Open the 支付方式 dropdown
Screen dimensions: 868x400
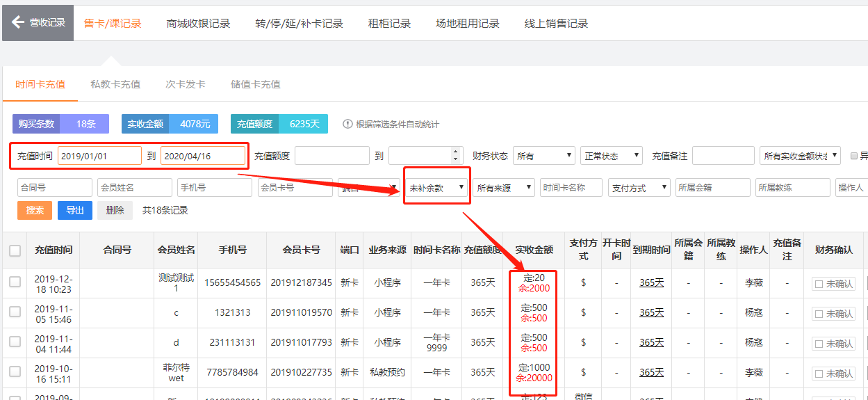[639, 188]
